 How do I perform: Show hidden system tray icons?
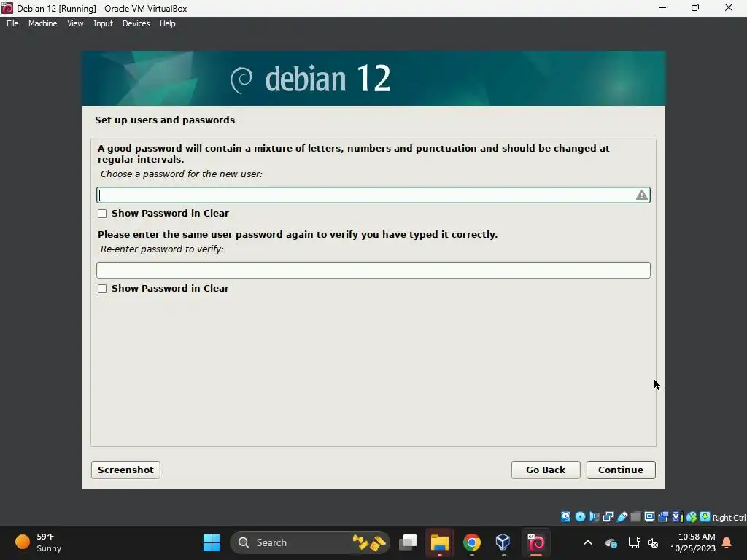[588, 542]
